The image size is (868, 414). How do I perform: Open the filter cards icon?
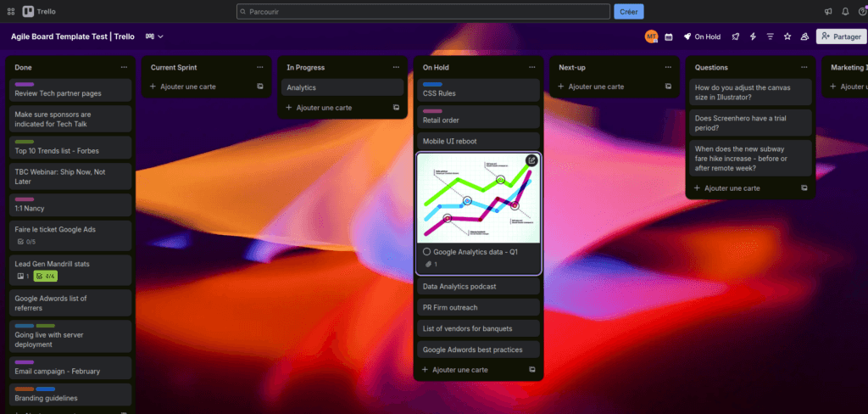(770, 36)
